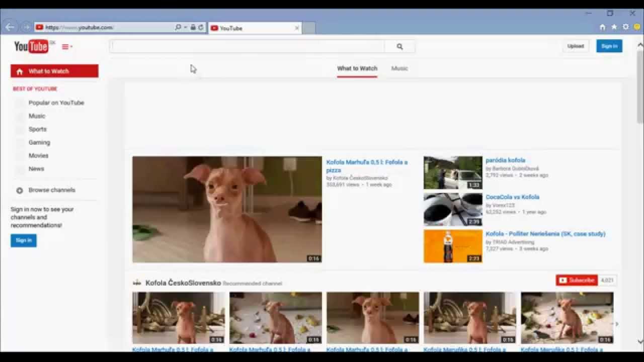This screenshot has width=644, height=362.
Task: Click the blue Sign in button in header
Action: (609, 46)
